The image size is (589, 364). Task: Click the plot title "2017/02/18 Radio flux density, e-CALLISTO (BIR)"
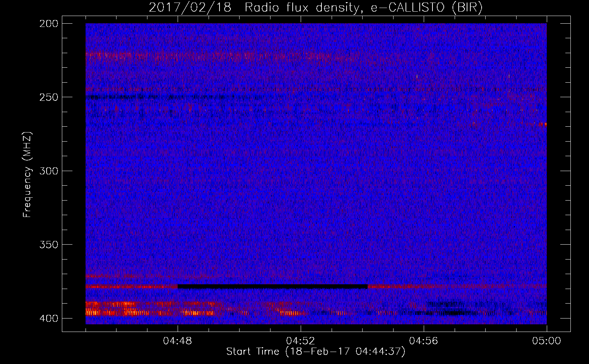[x=316, y=7]
